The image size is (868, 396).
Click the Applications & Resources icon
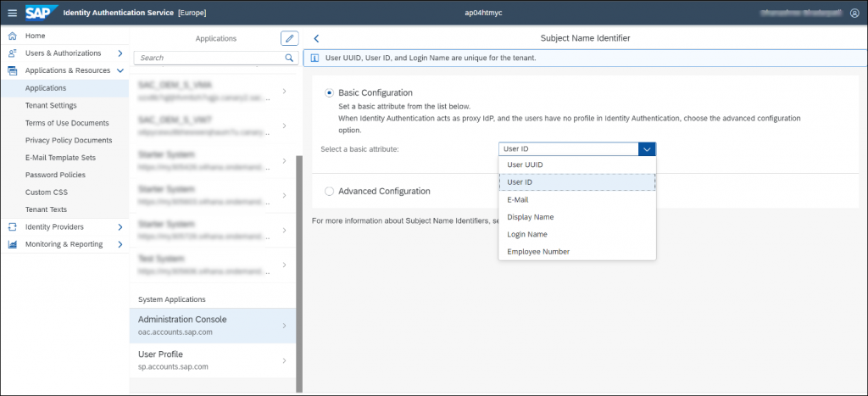coord(13,71)
